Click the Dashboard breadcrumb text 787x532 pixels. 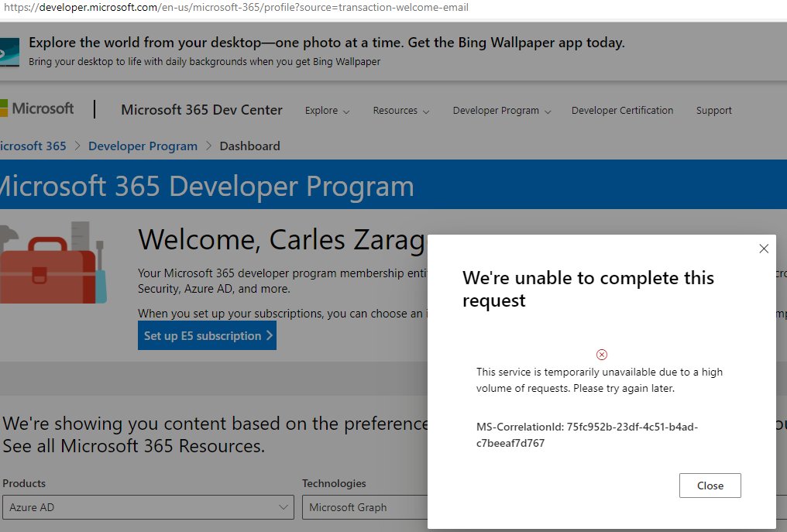pyautogui.click(x=249, y=146)
